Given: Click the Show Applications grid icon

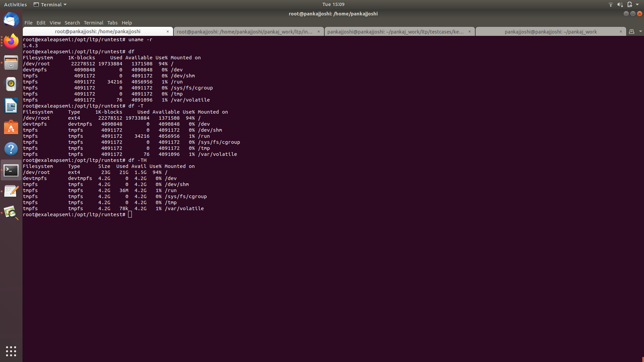Looking at the screenshot, I should 11,351.
